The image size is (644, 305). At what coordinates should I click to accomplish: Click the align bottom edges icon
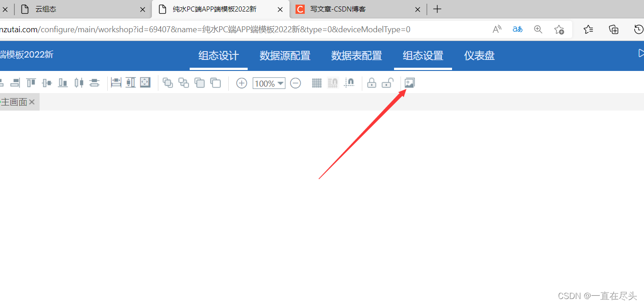point(63,83)
